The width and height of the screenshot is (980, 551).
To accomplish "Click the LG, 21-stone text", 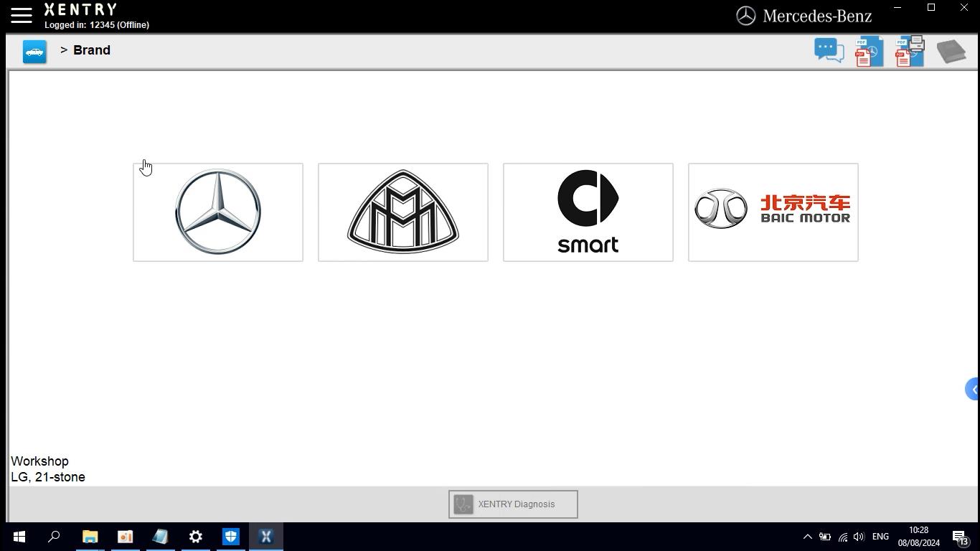I will (x=48, y=477).
